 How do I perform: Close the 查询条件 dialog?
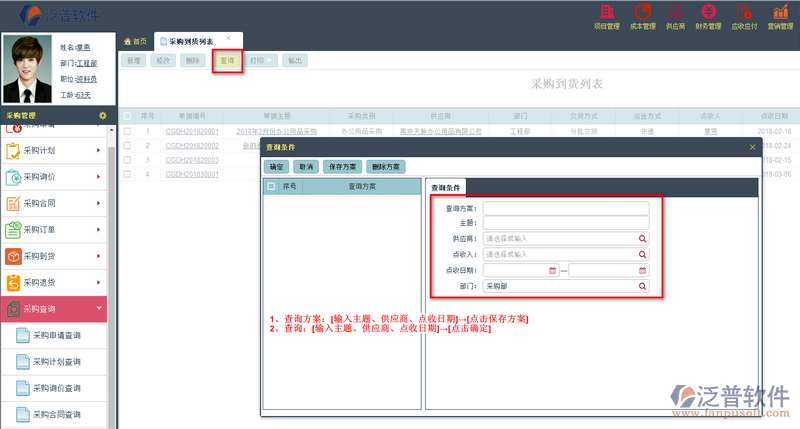coord(753,147)
